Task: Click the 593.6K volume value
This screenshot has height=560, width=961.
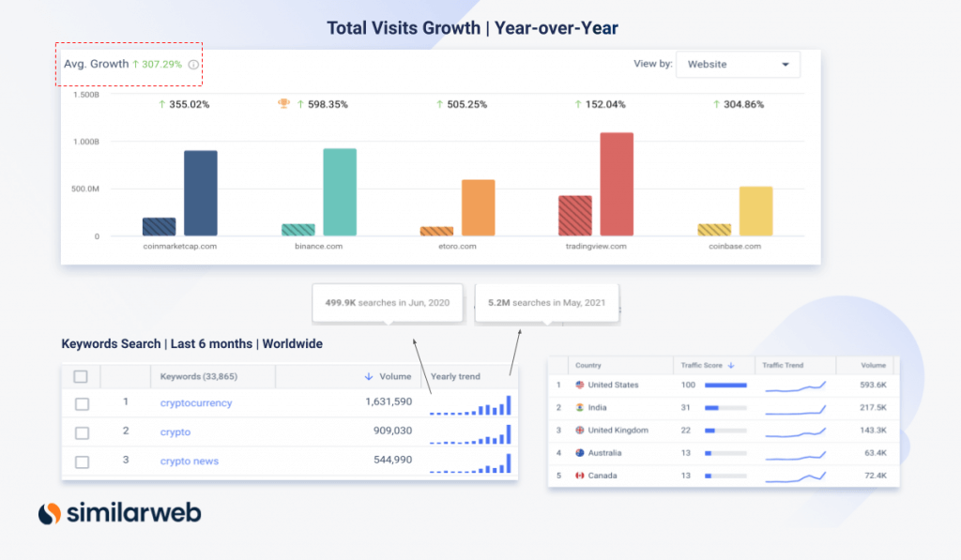Action: coord(874,385)
